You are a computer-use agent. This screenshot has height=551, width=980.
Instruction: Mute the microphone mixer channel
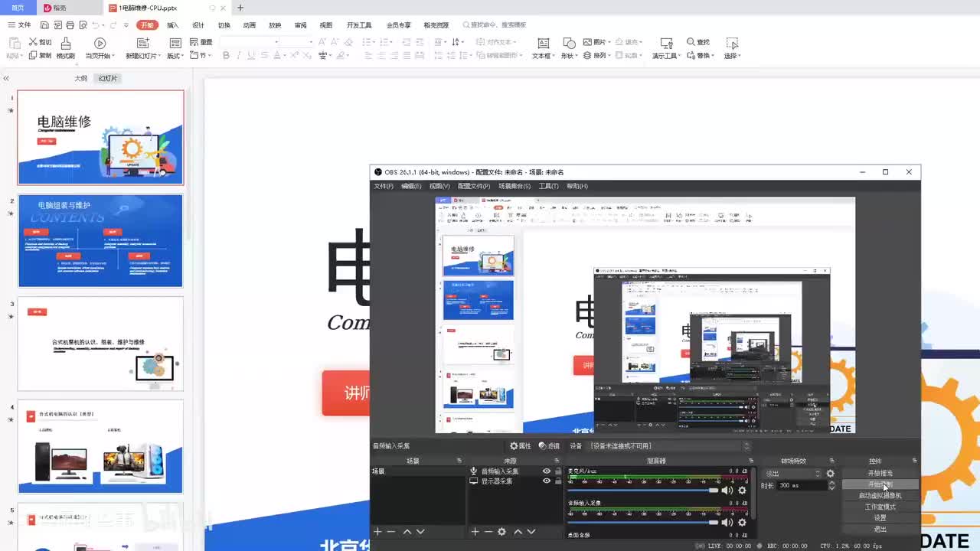coord(727,491)
